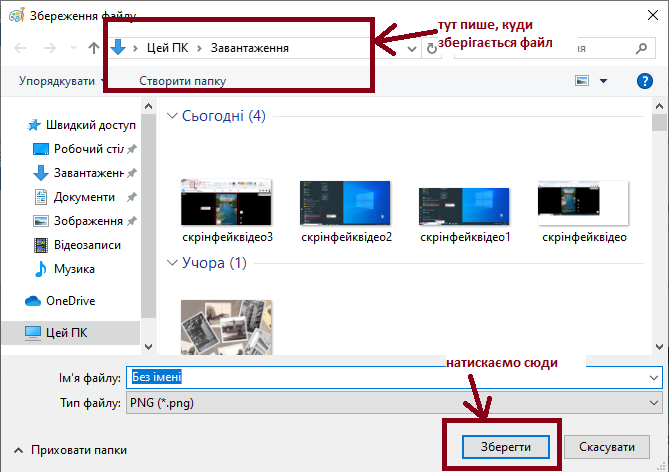Click the view options icon
This screenshot has width=669, height=472.
coord(583,81)
